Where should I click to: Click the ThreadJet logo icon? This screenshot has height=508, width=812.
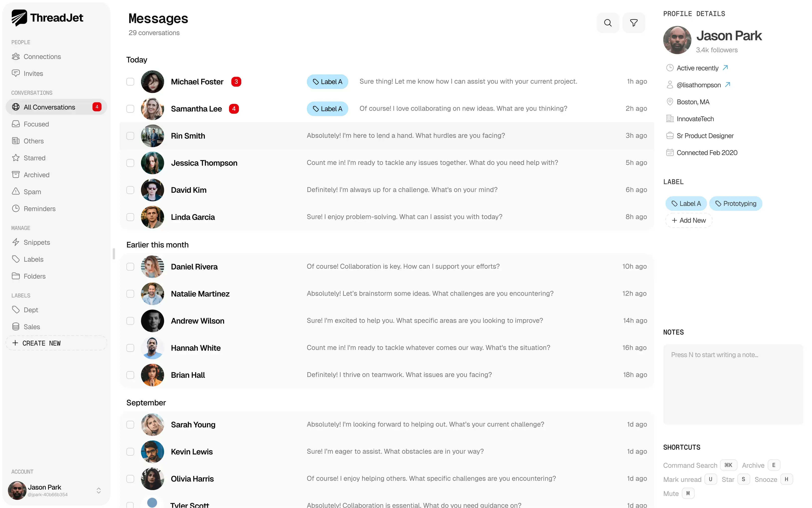pos(19,18)
